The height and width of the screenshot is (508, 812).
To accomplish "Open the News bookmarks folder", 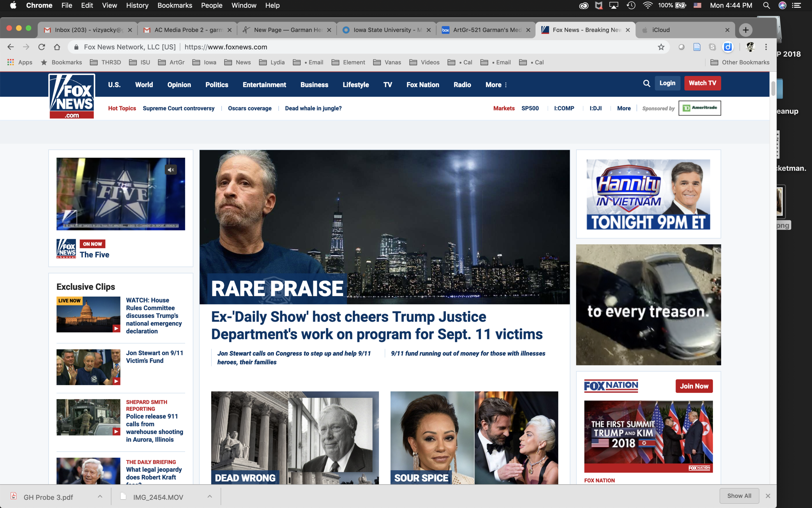I will tap(237, 62).
